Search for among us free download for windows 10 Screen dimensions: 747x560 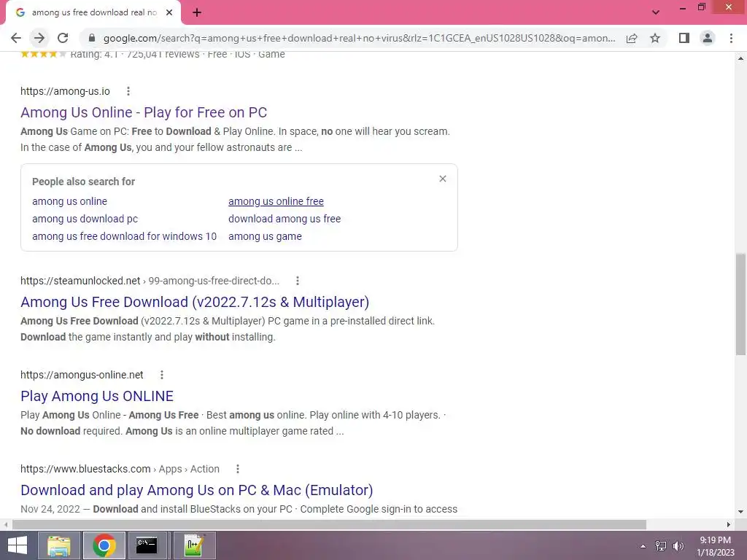[x=124, y=236]
